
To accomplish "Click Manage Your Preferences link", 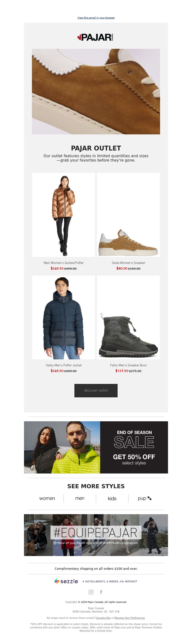I will [130, 618].
